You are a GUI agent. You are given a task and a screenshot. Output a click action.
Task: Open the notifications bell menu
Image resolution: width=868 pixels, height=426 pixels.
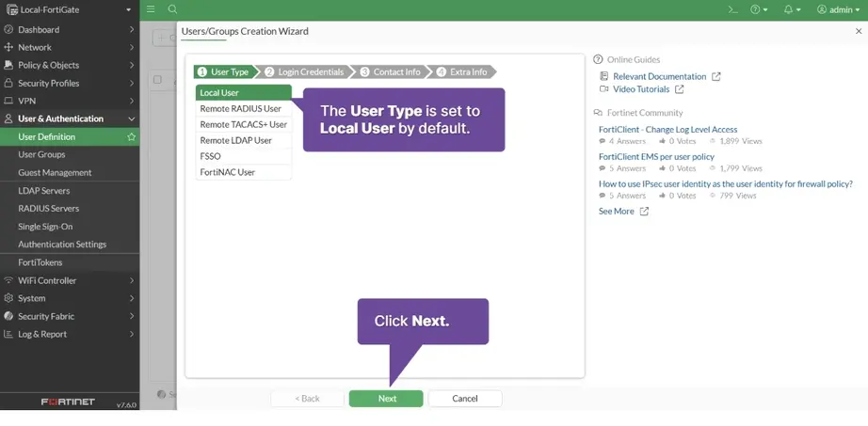792,9
